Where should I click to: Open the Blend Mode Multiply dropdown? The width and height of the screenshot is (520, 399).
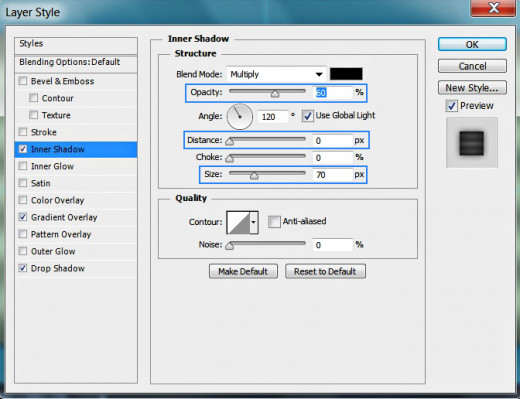[276, 74]
